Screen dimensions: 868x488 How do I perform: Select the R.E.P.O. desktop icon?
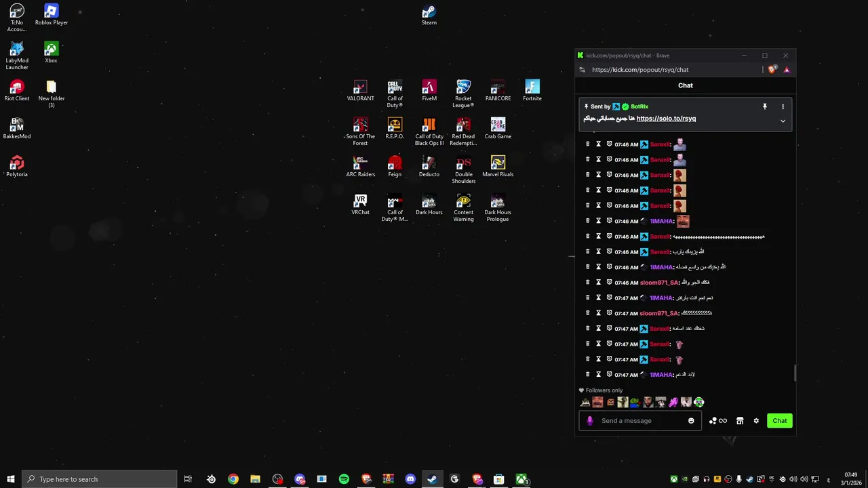coord(395,129)
